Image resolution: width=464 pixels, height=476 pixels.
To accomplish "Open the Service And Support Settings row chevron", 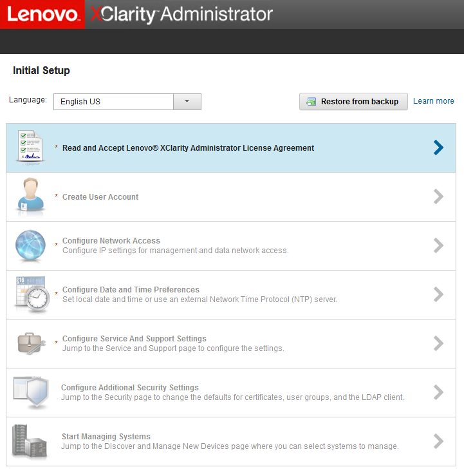I will click(438, 343).
